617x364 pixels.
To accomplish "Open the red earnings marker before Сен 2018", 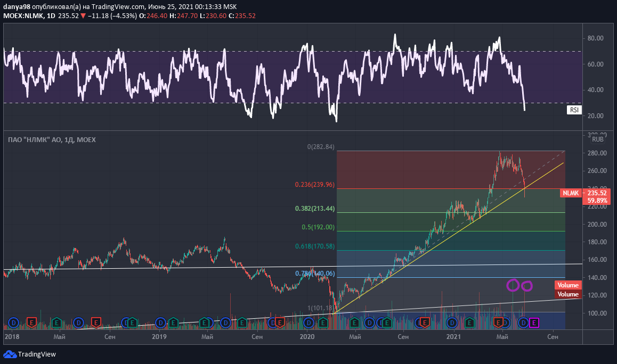I will [96, 322].
